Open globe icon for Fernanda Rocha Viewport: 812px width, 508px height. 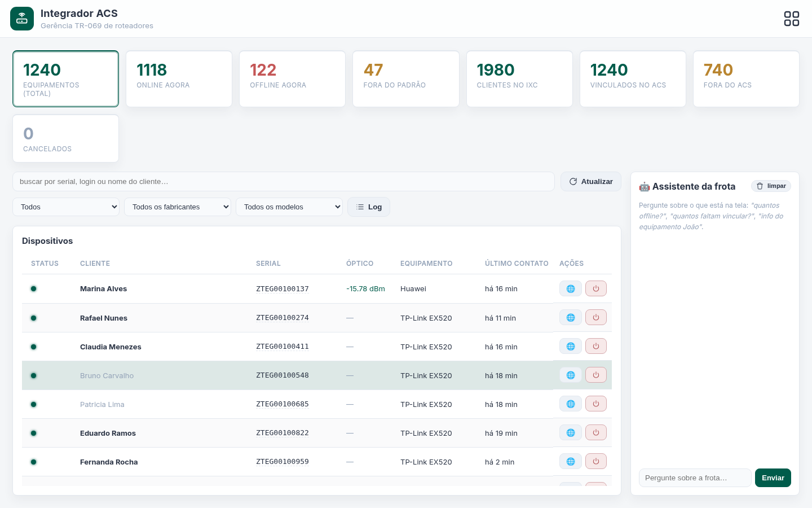(x=571, y=461)
